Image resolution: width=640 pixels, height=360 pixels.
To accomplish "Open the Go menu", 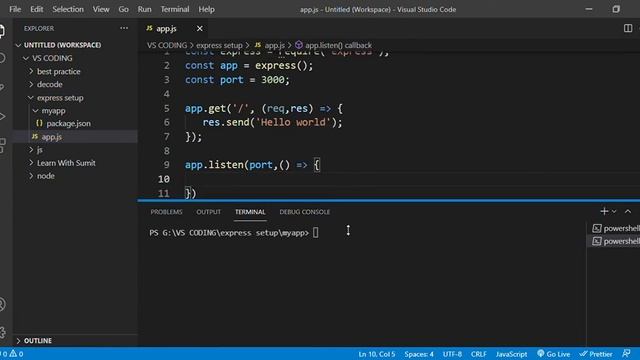I will 123,9.
